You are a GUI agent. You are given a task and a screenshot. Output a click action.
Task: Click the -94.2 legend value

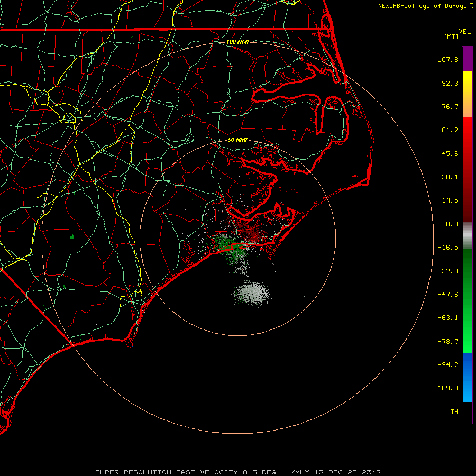click(x=448, y=364)
